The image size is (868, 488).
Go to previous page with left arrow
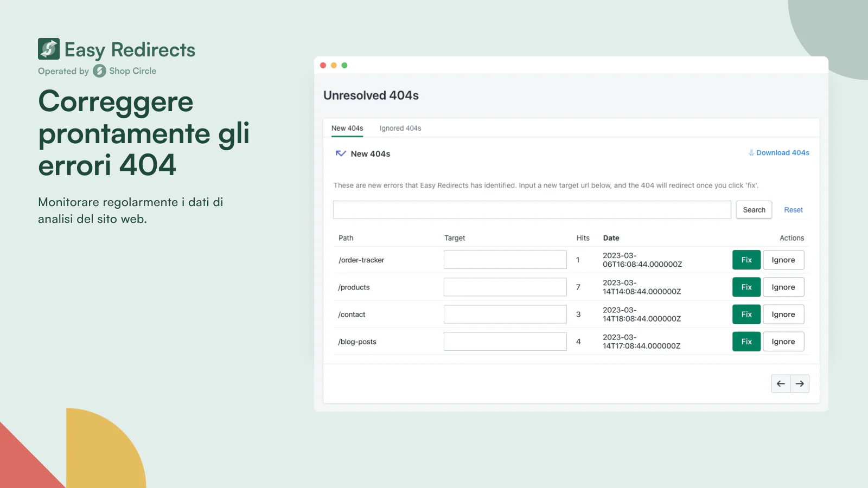(x=781, y=384)
